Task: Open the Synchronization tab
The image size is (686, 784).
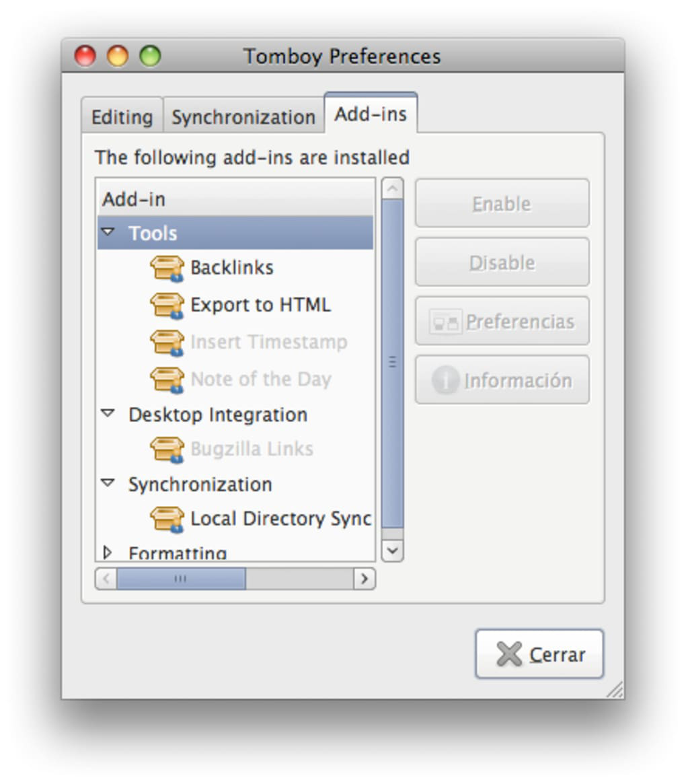Action: coord(243,117)
